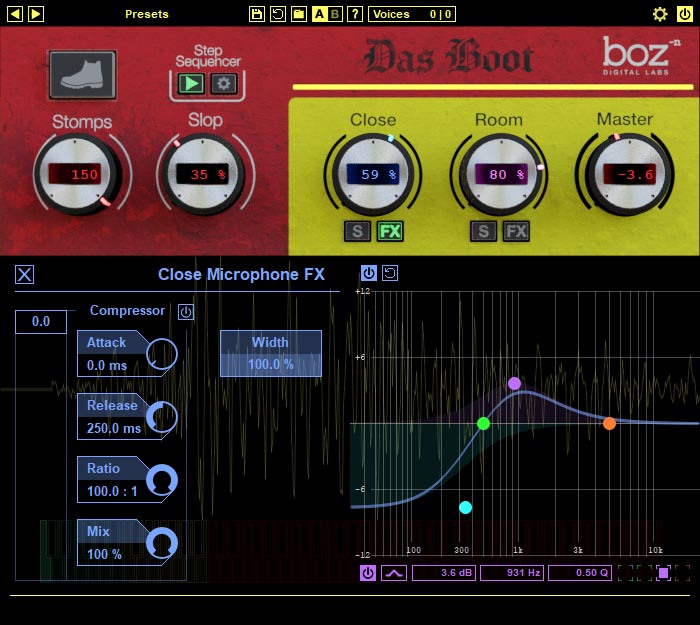Open global settings gear icon
Screen dimensions: 700x625
(660, 14)
